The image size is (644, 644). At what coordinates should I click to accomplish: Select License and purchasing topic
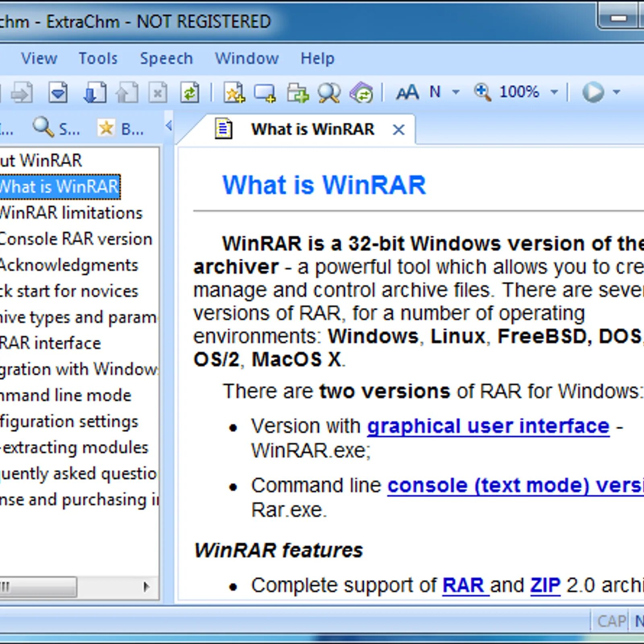pyautogui.click(x=79, y=500)
